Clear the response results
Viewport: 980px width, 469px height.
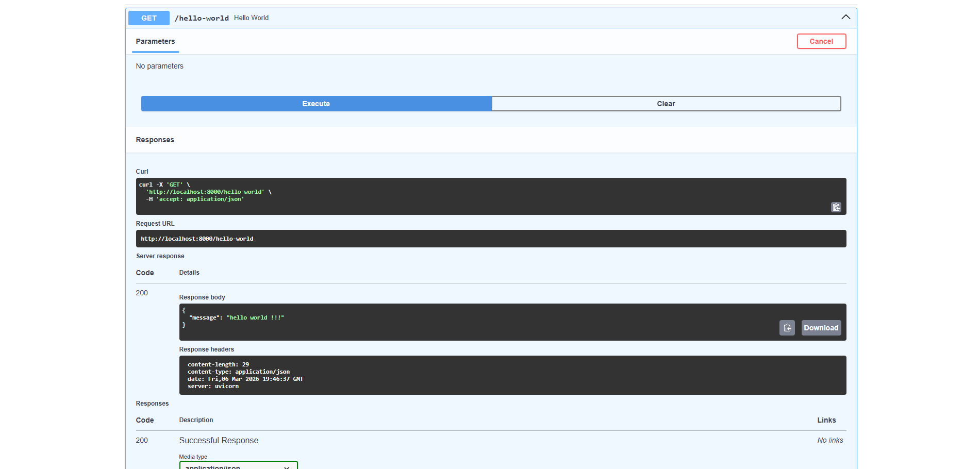tap(666, 104)
